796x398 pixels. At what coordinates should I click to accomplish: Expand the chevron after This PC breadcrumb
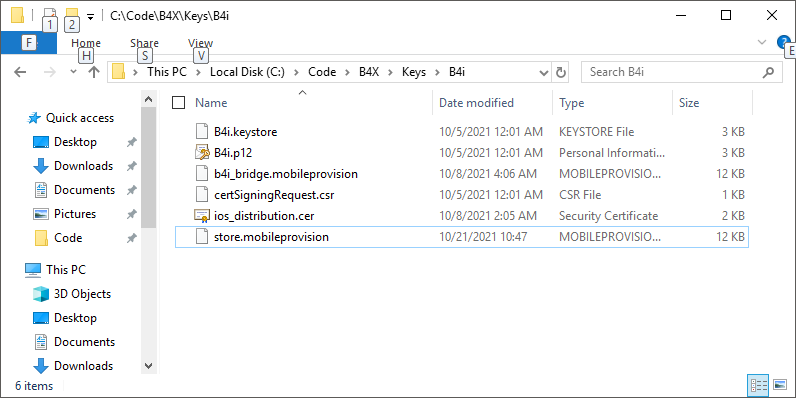pos(198,72)
